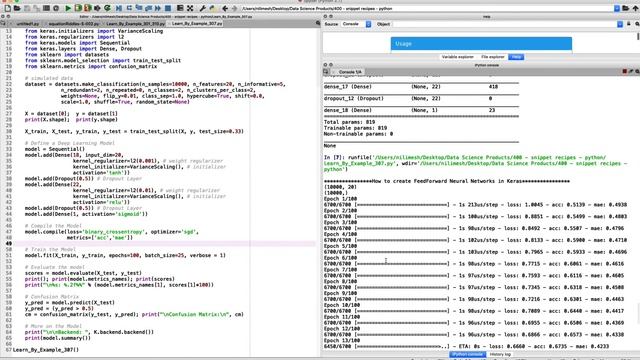The image size is (640, 360).
Task: Switch to untitled1.py tab
Action: point(28,24)
